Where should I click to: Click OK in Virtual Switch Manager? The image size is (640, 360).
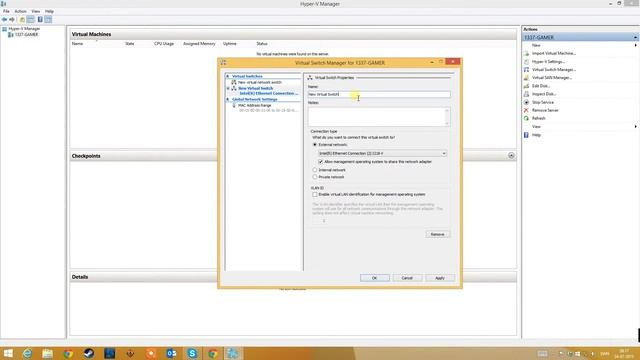pyautogui.click(x=375, y=278)
